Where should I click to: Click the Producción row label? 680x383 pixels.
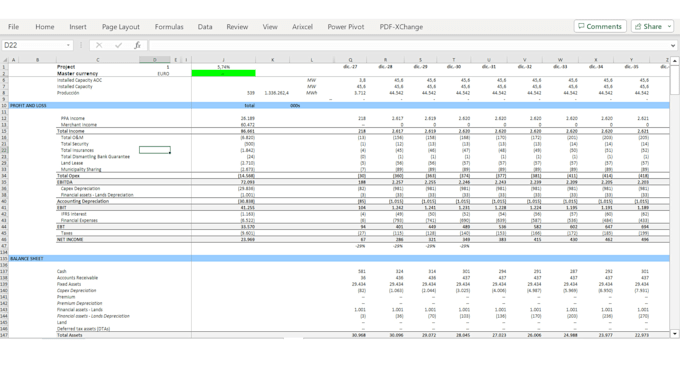click(68, 93)
